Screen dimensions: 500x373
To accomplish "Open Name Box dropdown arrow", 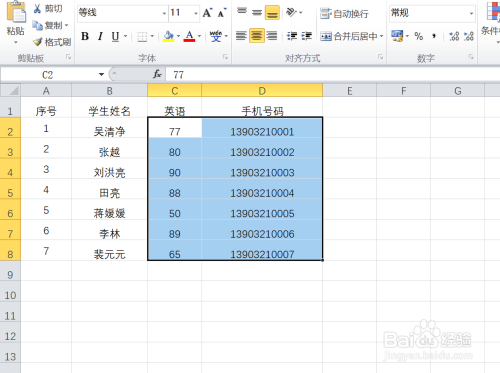I will coord(101,75).
